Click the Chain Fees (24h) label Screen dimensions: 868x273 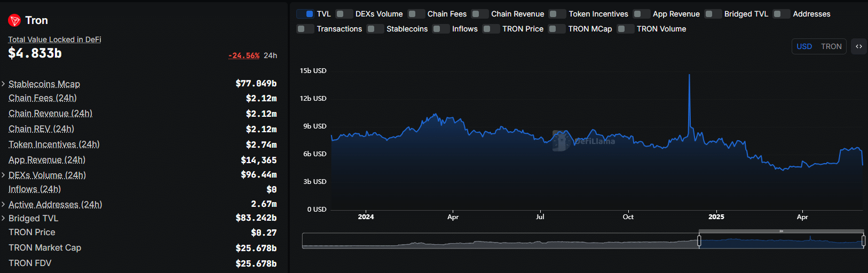click(x=43, y=98)
